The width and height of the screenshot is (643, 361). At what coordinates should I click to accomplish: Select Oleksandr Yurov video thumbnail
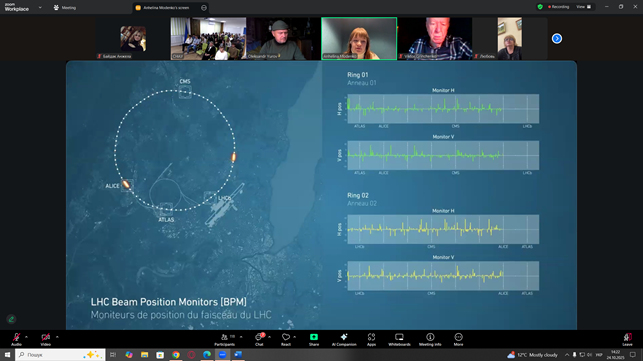pos(283,39)
